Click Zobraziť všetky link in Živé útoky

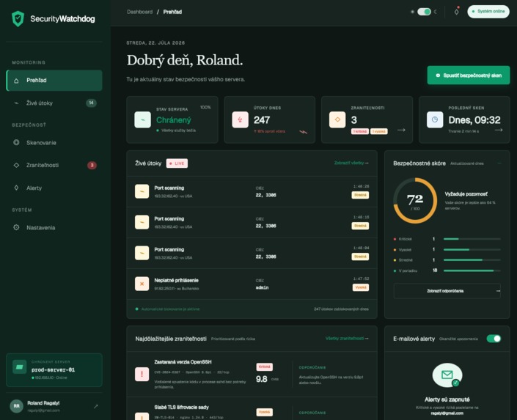pyautogui.click(x=351, y=163)
